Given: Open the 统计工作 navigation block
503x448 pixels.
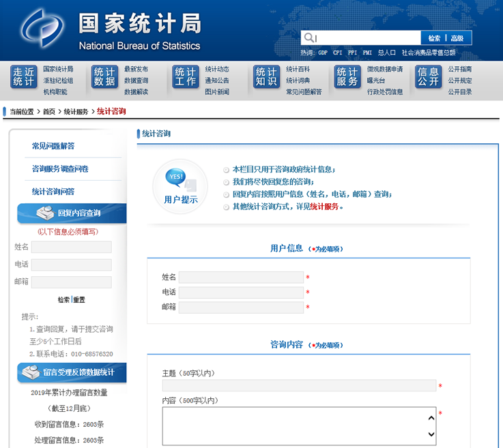Looking at the screenshot, I should (x=185, y=77).
